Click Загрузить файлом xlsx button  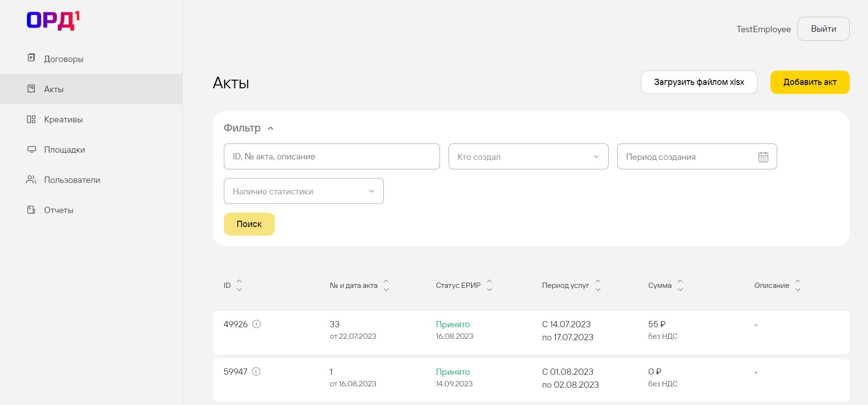click(699, 82)
